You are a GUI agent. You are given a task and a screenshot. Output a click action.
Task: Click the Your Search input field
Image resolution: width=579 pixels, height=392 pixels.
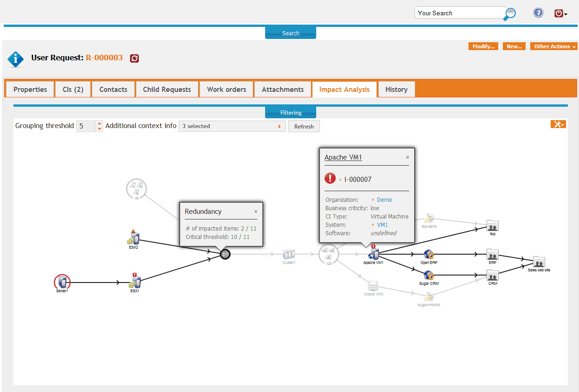(460, 13)
